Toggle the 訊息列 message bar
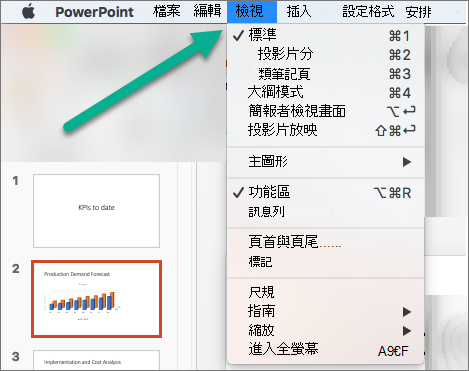469x371 pixels. 325,212
